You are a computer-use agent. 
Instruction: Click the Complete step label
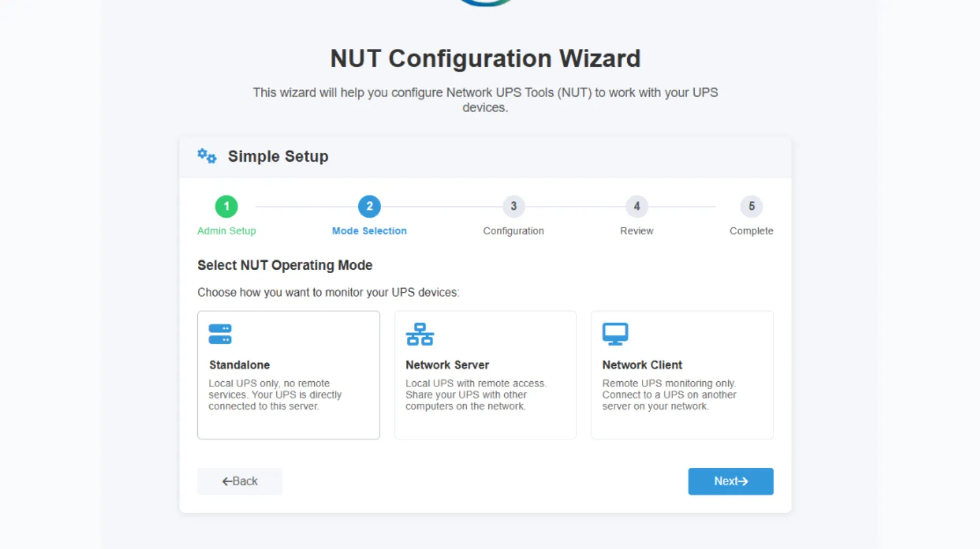coord(751,231)
